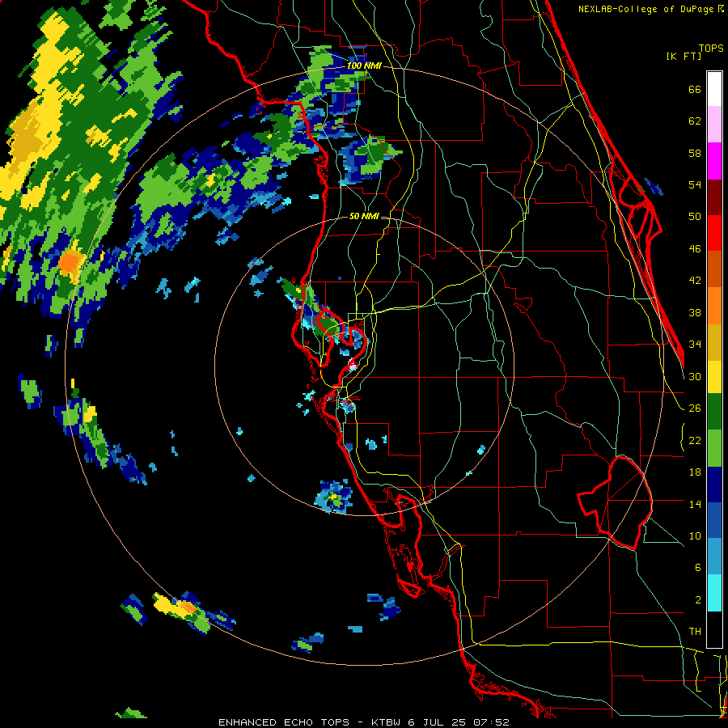Click the bright red swatch near 46-50
Image resolution: width=728 pixels, height=728 pixels.
[x=714, y=233]
